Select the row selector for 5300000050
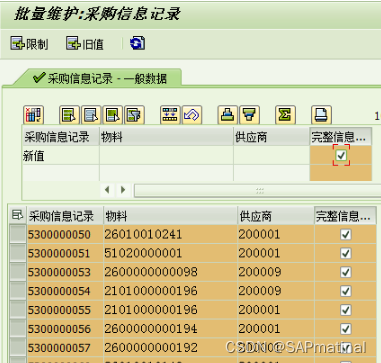381x363 pixels. pyautogui.click(x=18, y=234)
